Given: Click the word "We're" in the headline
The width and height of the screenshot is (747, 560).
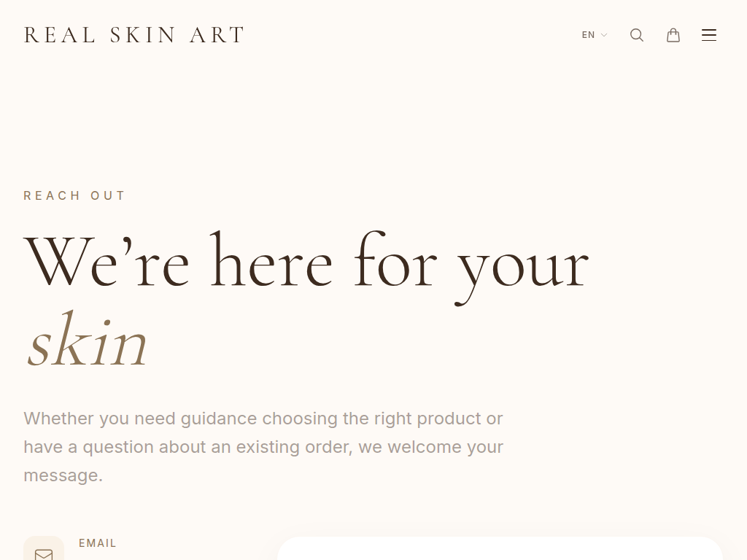Looking at the screenshot, I should click(x=107, y=262).
